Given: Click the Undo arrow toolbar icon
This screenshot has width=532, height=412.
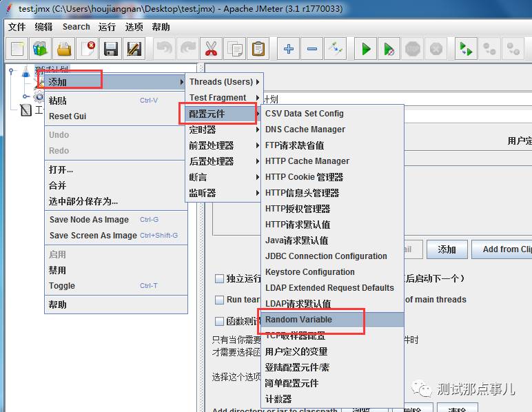Looking at the screenshot, I should (x=165, y=49).
